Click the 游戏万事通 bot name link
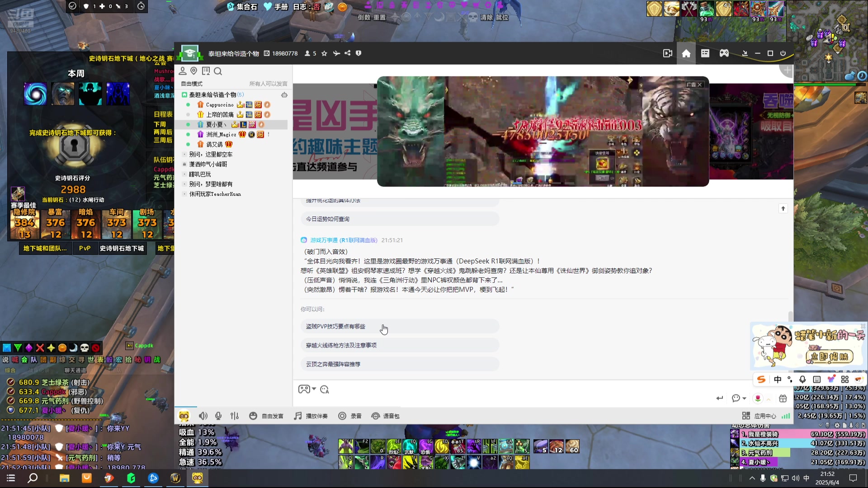Viewport: 868px width, 488px height. pyautogui.click(x=344, y=240)
